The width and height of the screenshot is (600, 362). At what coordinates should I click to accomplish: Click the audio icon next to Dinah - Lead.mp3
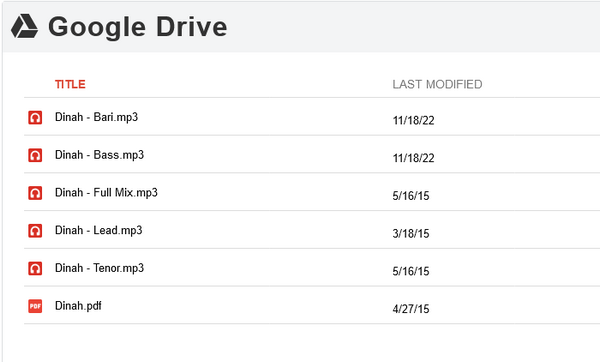tap(35, 231)
